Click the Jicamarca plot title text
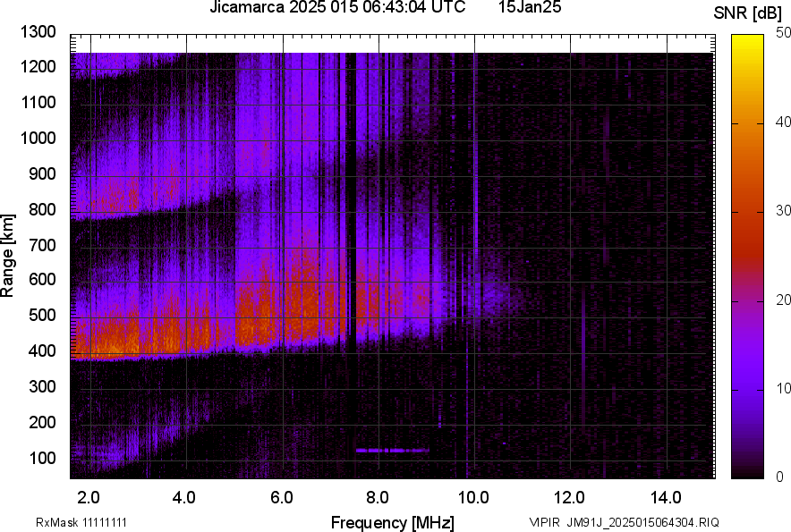Image resolution: width=791 pixels, height=532 pixels. tap(336, 8)
